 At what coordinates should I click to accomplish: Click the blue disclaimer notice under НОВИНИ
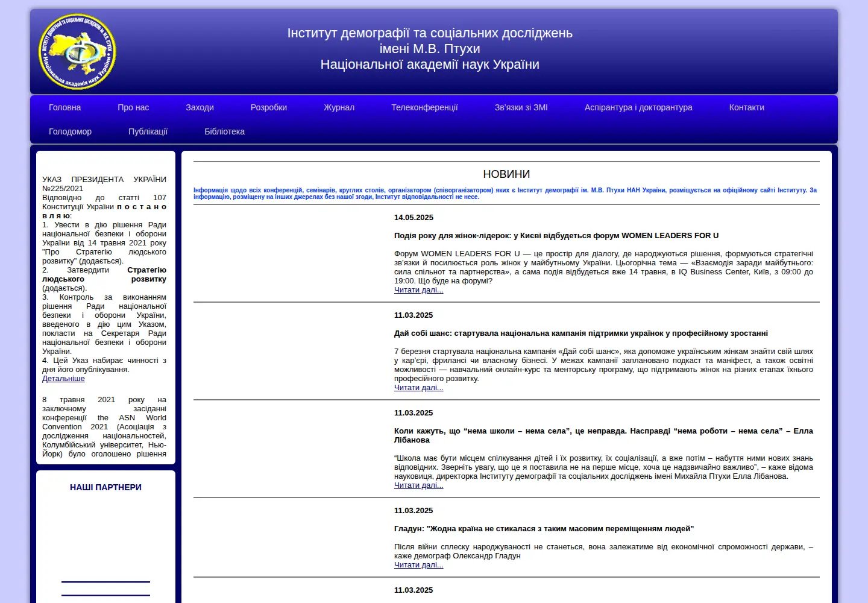pos(505,194)
